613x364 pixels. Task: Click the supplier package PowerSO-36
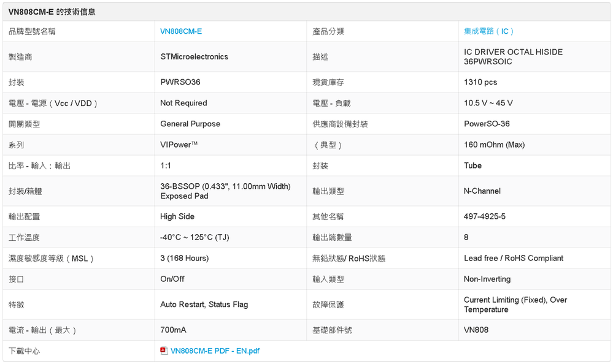pyautogui.click(x=487, y=124)
